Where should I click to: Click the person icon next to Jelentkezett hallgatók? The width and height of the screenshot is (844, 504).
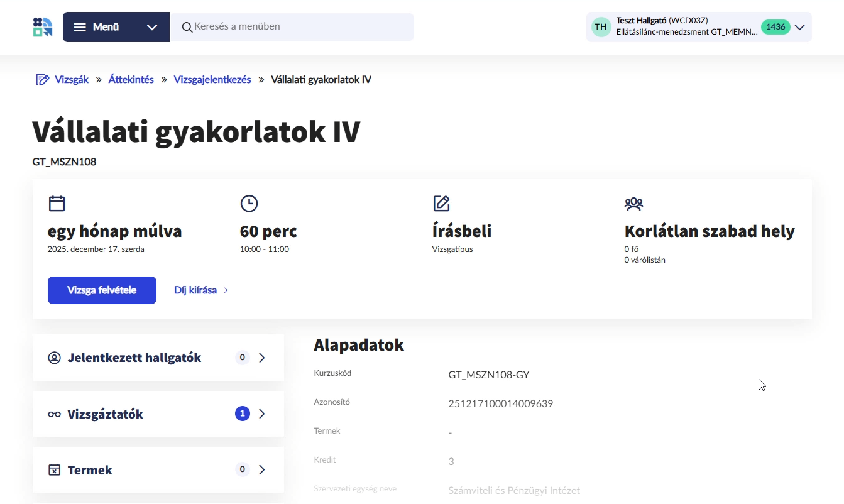coord(53,357)
